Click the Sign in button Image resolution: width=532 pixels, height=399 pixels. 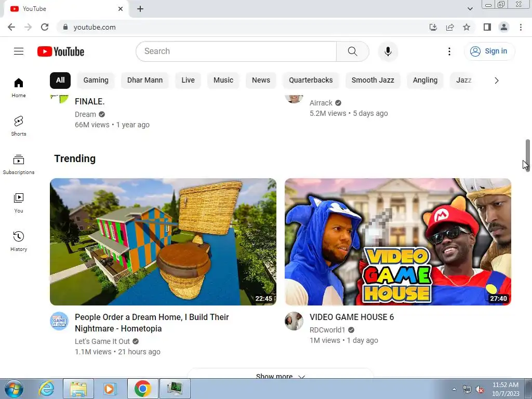(489, 51)
